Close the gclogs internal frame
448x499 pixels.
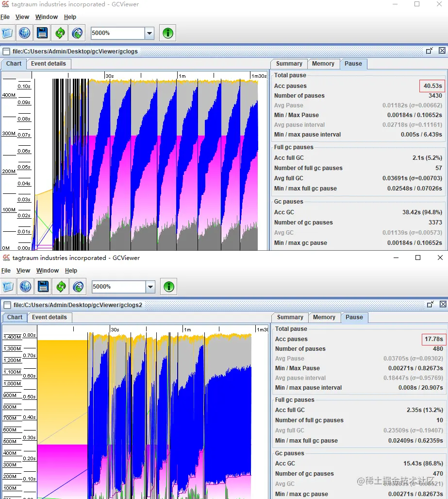[442, 51]
